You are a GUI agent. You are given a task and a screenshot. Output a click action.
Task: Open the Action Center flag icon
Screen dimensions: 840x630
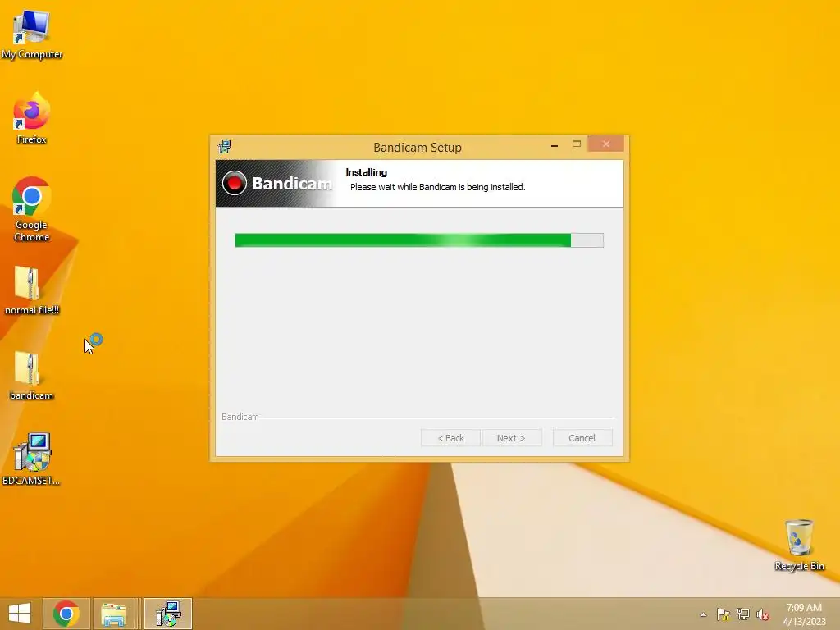click(x=723, y=614)
